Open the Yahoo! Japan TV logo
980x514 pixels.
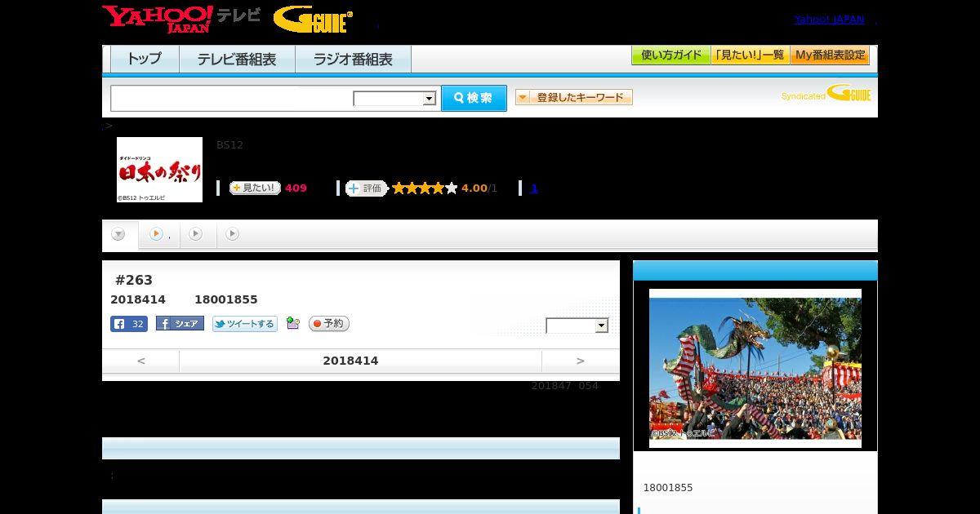point(181,19)
